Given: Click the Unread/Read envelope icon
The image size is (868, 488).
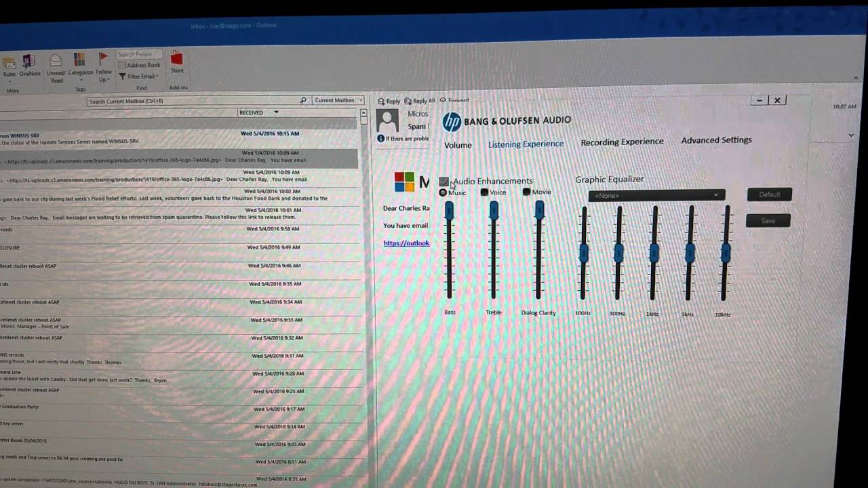Looking at the screenshot, I should (x=56, y=61).
